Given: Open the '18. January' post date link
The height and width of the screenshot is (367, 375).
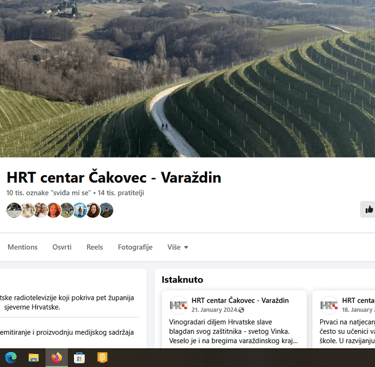Looking at the screenshot, I should pos(358,310).
